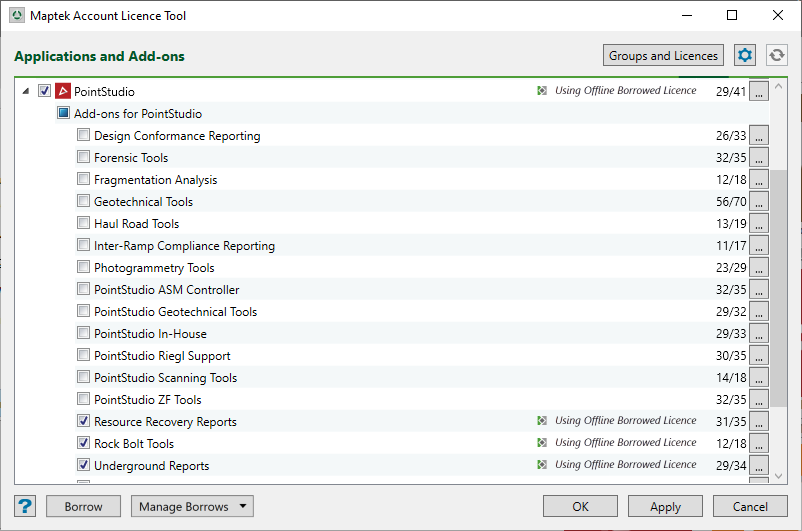The image size is (802, 531).
Task: Enable Fragmentation Analysis checkbox
Action: [83, 179]
